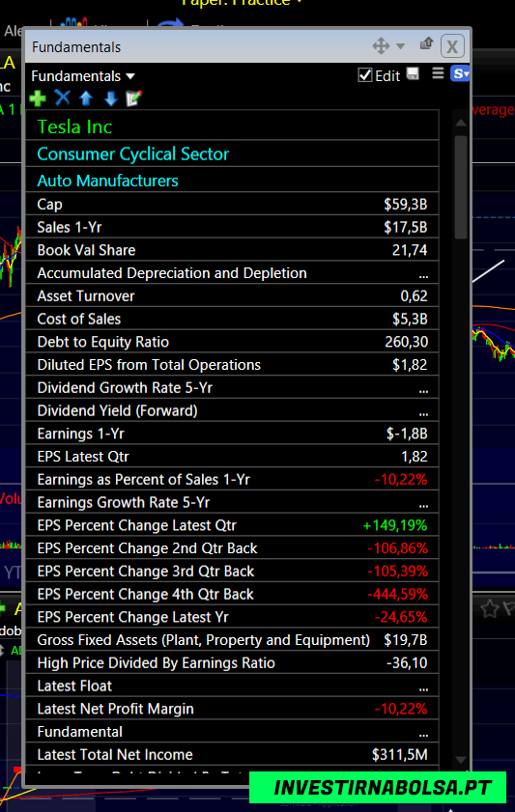Click the green plus add-row icon
The width and height of the screenshot is (515, 812).
click(x=38, y=98)
